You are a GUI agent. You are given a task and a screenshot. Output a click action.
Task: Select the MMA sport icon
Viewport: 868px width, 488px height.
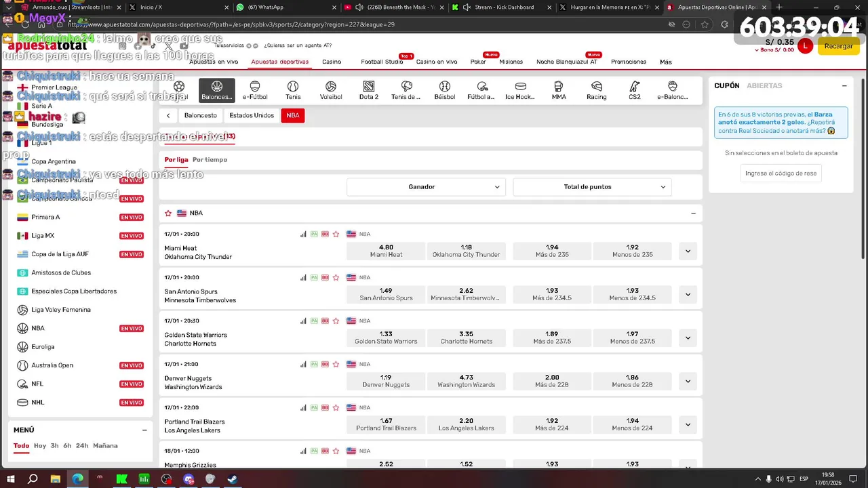pos(559,90)
